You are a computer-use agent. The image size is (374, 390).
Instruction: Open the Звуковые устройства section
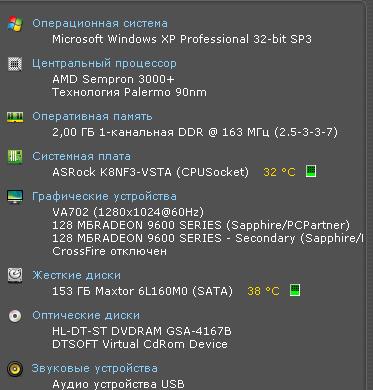[95, 368]
